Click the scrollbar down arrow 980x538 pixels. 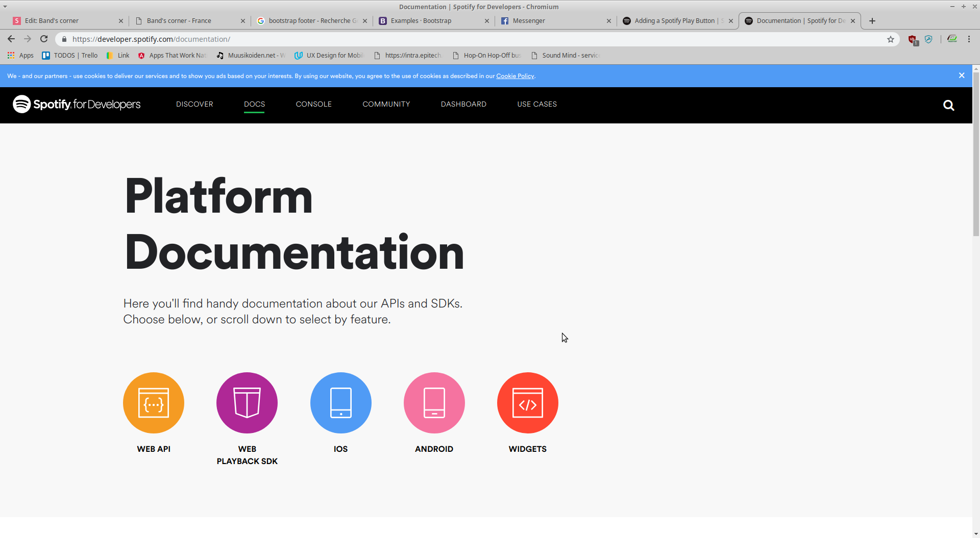point(976,534)
